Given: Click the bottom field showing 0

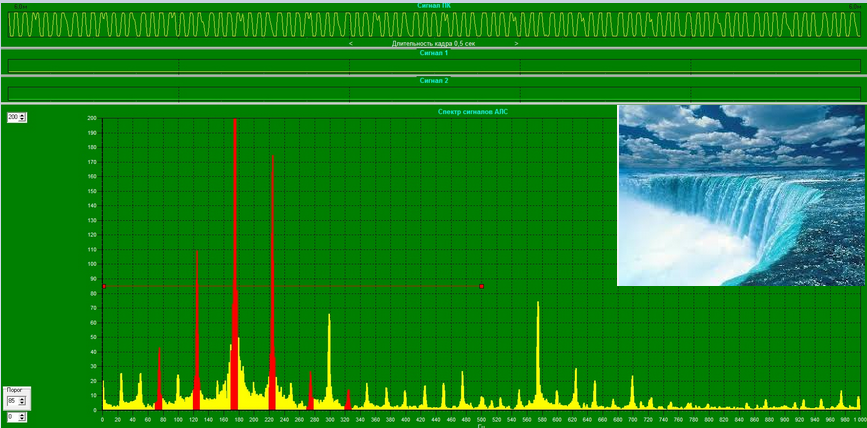Looking at the screenshot, I should coord(12,417).
